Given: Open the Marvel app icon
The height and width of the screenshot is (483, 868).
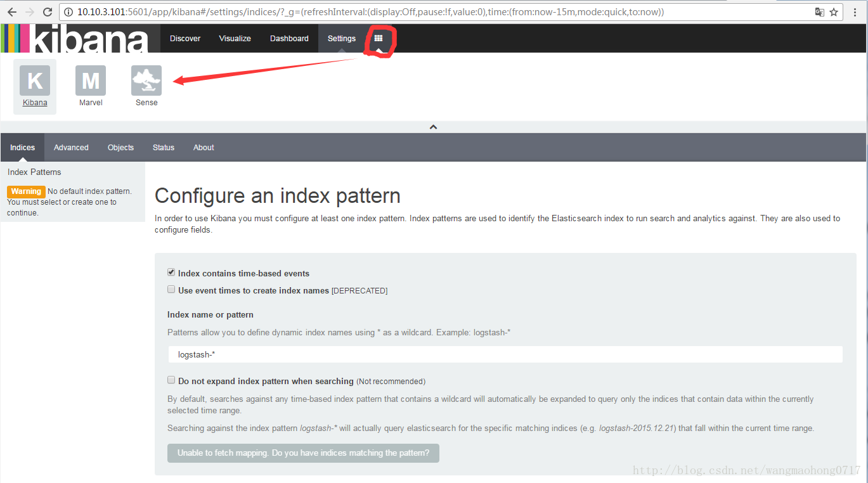Looking at the screenshot, I should pyautogui.click(x=91, y=80).
